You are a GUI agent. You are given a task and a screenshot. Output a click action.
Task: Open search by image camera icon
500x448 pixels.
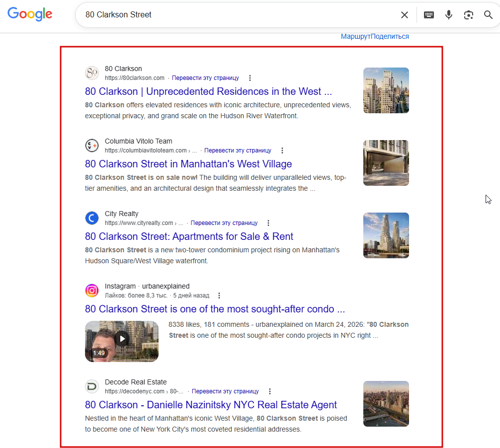[468, 15]
